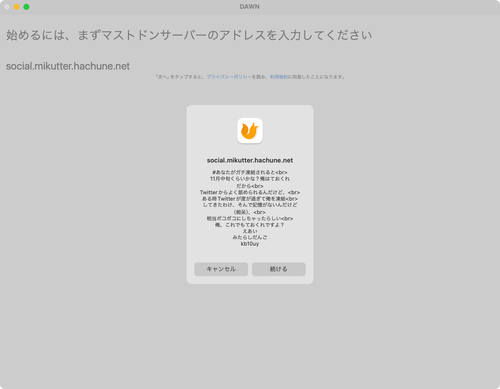Open the プライバシーポリシー link
Screen dimensions: 500x389
pyautogui.click(x=229, y=77)
